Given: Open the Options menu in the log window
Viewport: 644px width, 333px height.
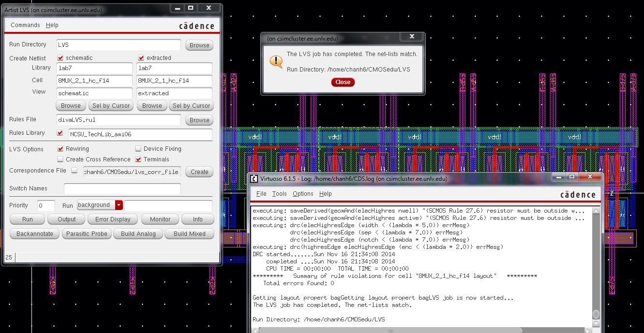Looking at the screenshot, I should (x=302, y=193).
